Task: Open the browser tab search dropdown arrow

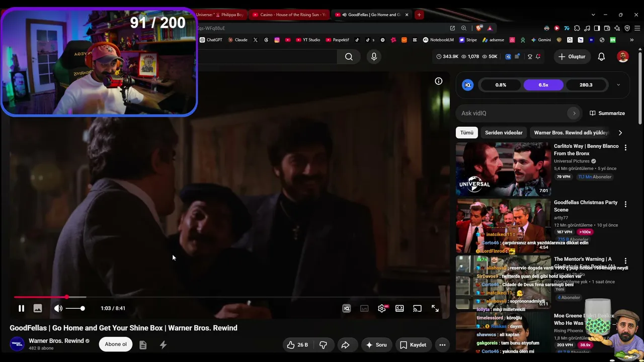Action: [593, 15]
